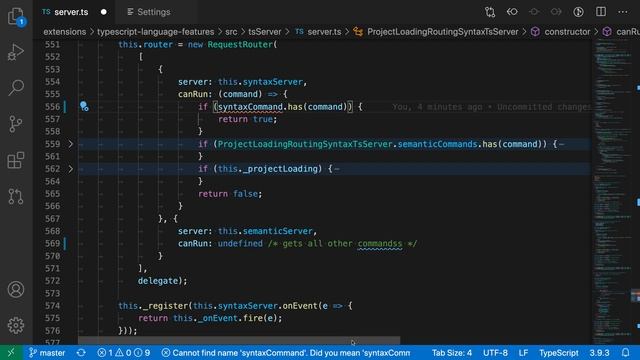Image resolution: width=640 pixels, height=360 pixels.
Task: Click the remote window indicator icon
Action: pos(11,353)
